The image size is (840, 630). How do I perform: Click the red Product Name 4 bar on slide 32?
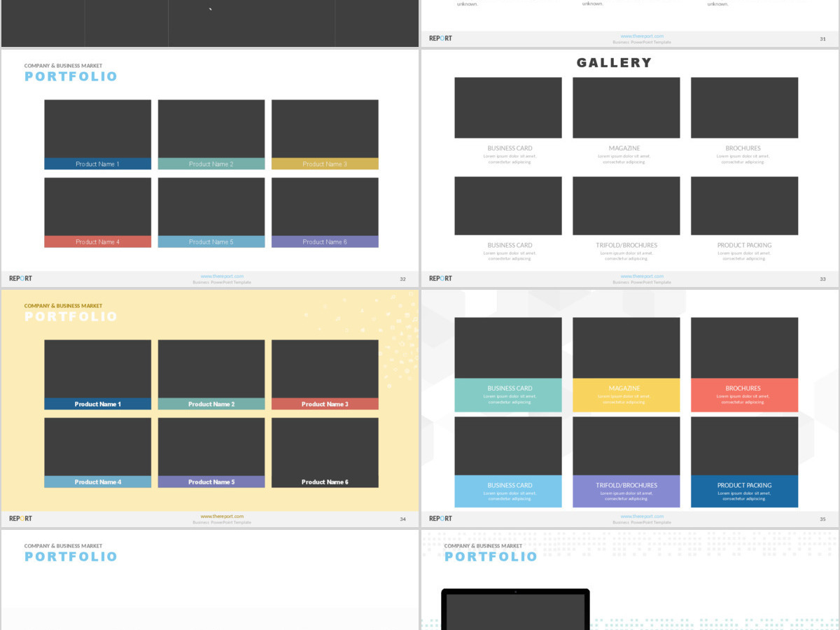[97, 241]
